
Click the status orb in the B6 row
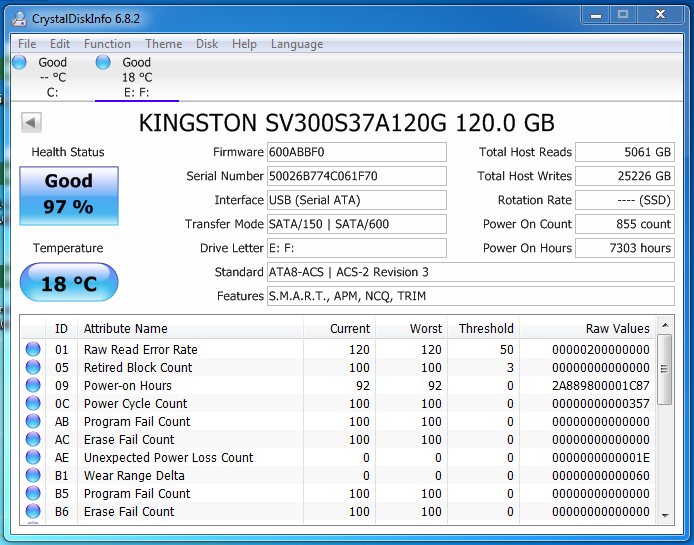[33, 511]
